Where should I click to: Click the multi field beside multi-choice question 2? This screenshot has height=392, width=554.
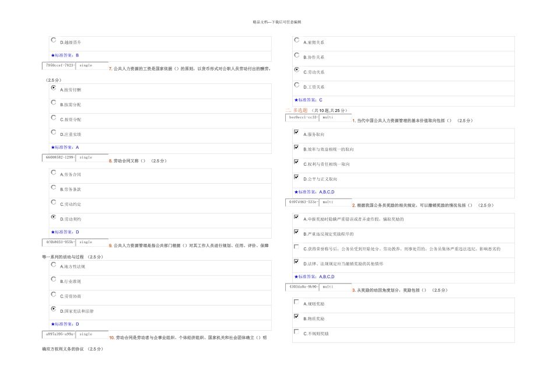[x=335, y=202]
